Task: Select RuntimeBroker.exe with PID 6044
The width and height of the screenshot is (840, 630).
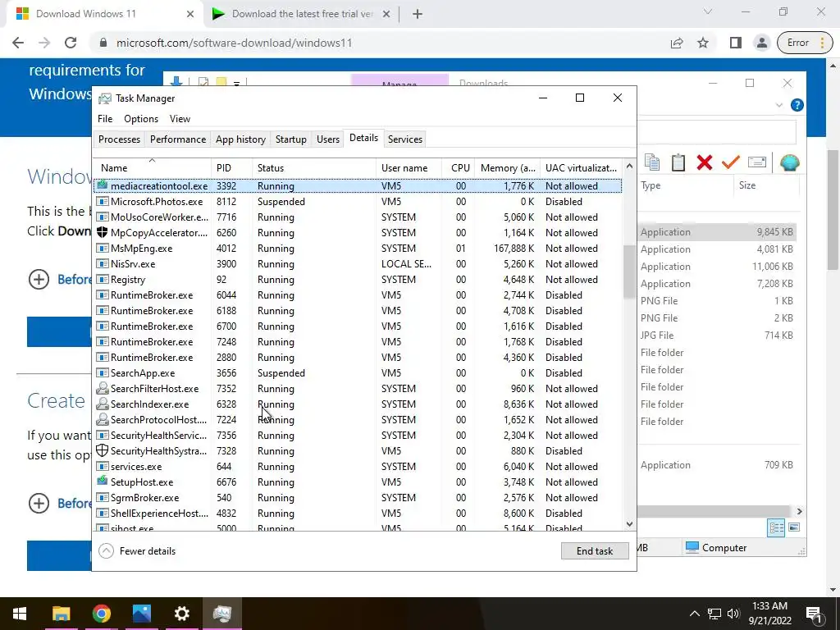Action: coord(358,294)
